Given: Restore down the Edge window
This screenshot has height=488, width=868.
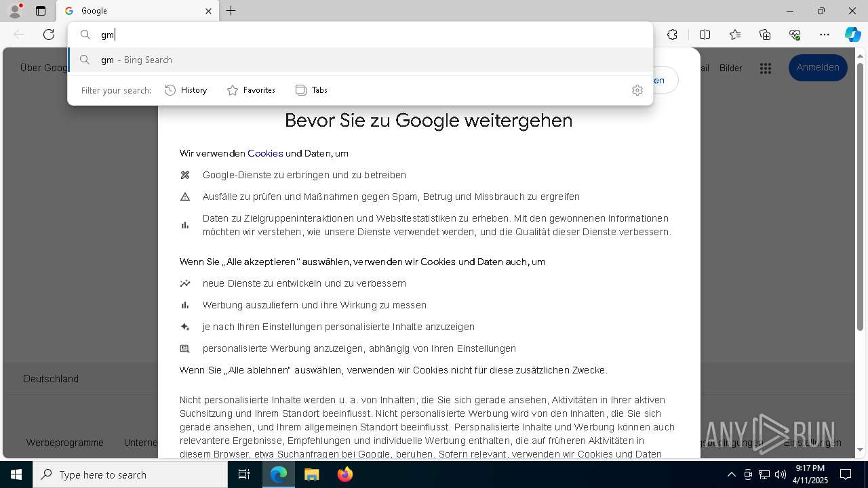Looking at the screenshot, I should 821,11.
